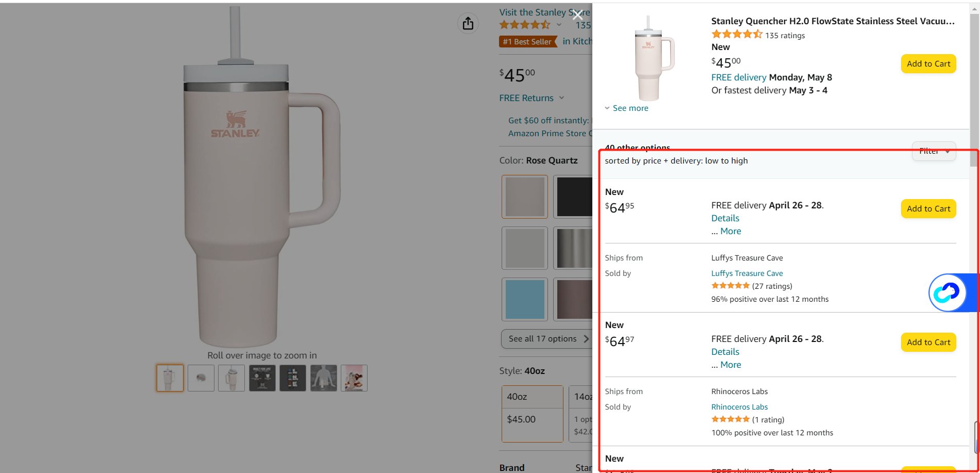Add the $64.97 offer to cart
This screenshot has height=473, width=980.
coord(928,342)
